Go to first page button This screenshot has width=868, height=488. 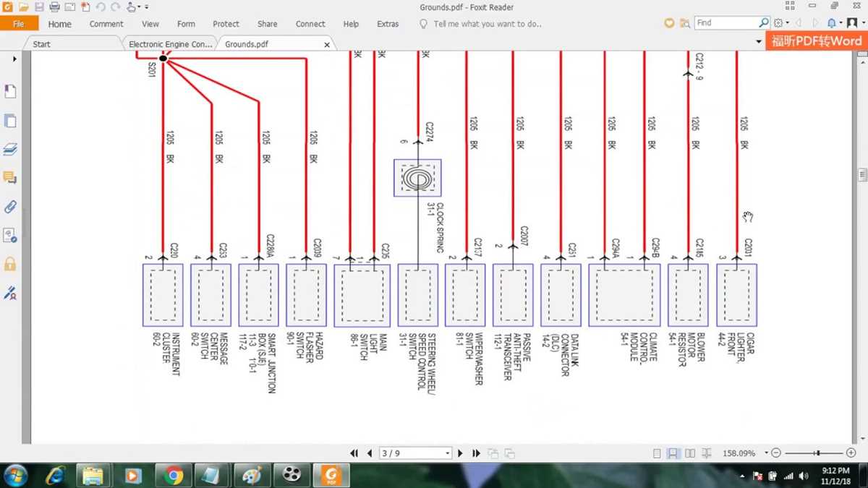(x=354, y=453)
